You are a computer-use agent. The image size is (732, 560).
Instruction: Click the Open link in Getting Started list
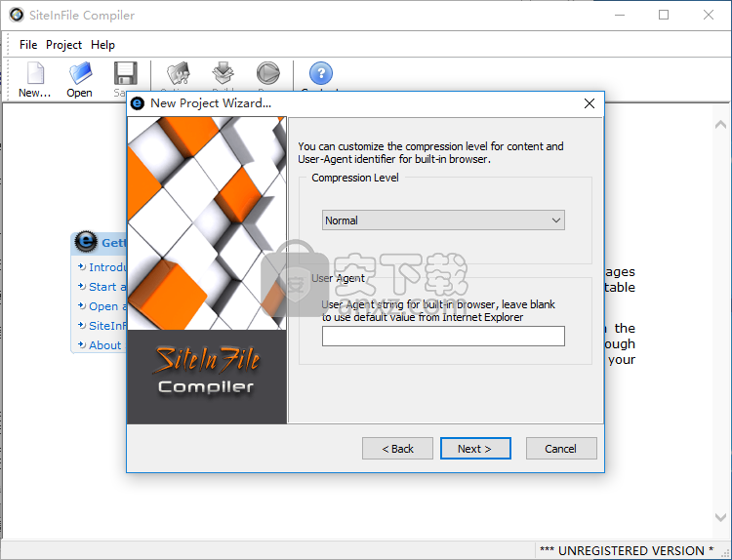coord(107,306)
